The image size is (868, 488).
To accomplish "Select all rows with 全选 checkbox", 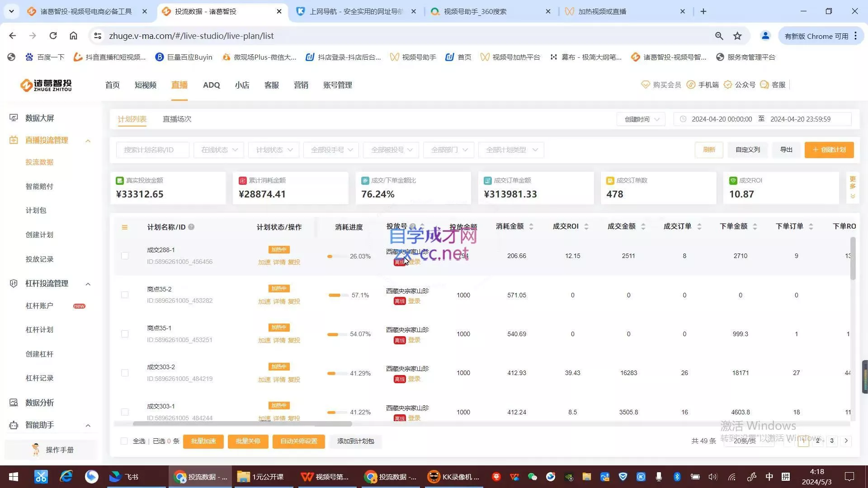I will pyautogui.click(x=124, y=441).
